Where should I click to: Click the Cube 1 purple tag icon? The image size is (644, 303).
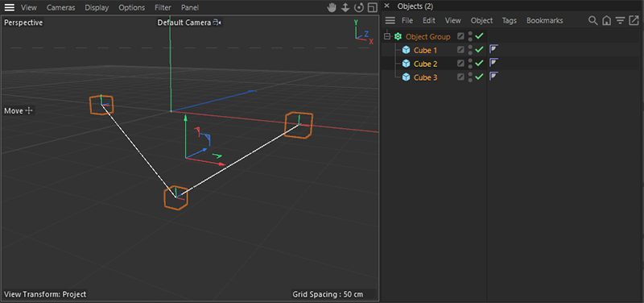493,50
